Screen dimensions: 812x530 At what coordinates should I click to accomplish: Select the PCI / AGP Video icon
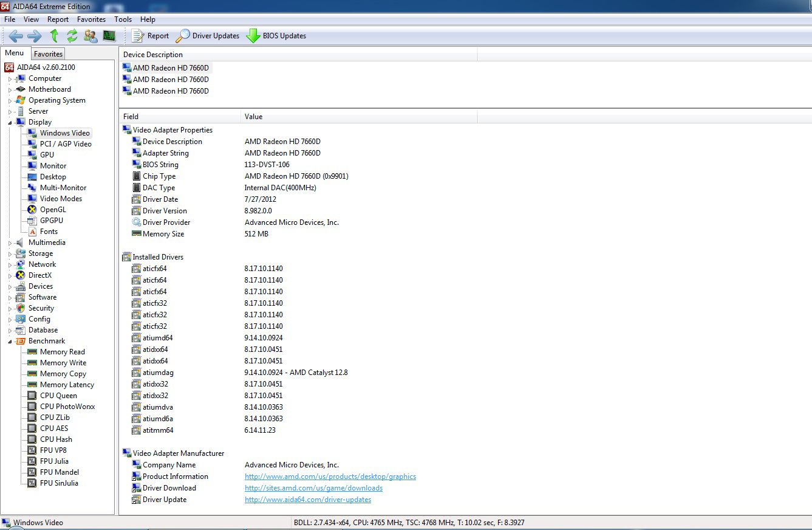(x=32, y=144)
